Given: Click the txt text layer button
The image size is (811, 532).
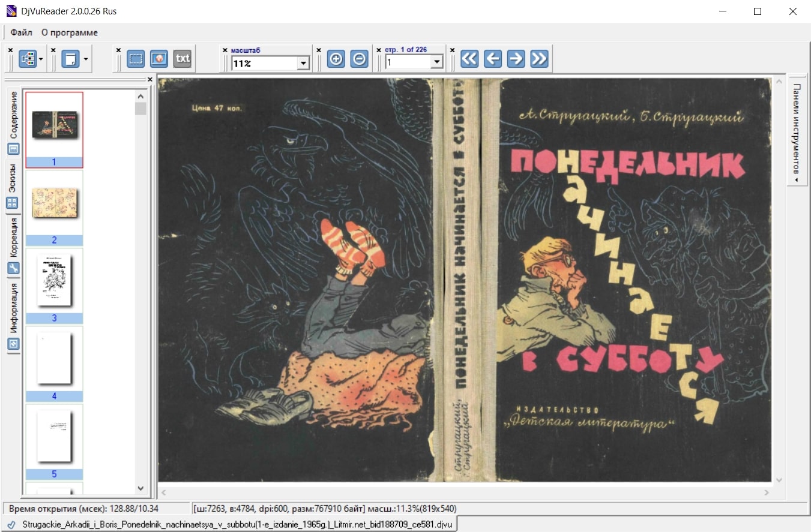Looking at the screenshot, I should click(x=182, y=59).
